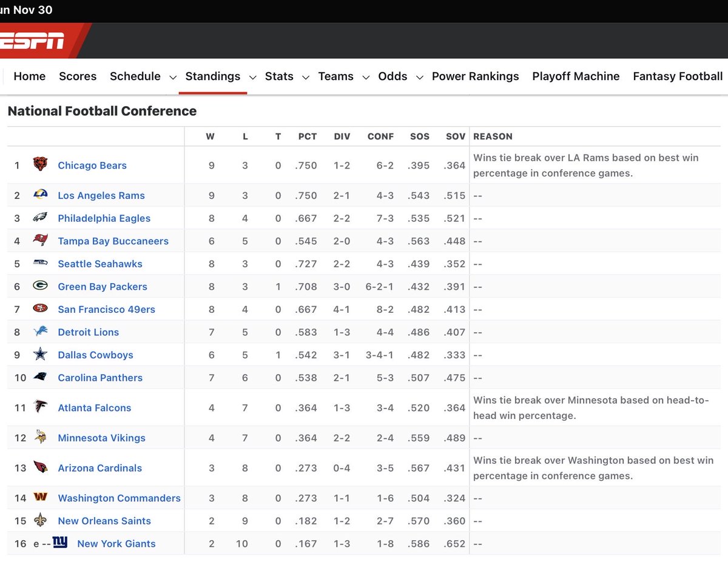
Task: Click the Philadelphia Eagles logo
Action: pyautogui.click(x=40, y=218)
